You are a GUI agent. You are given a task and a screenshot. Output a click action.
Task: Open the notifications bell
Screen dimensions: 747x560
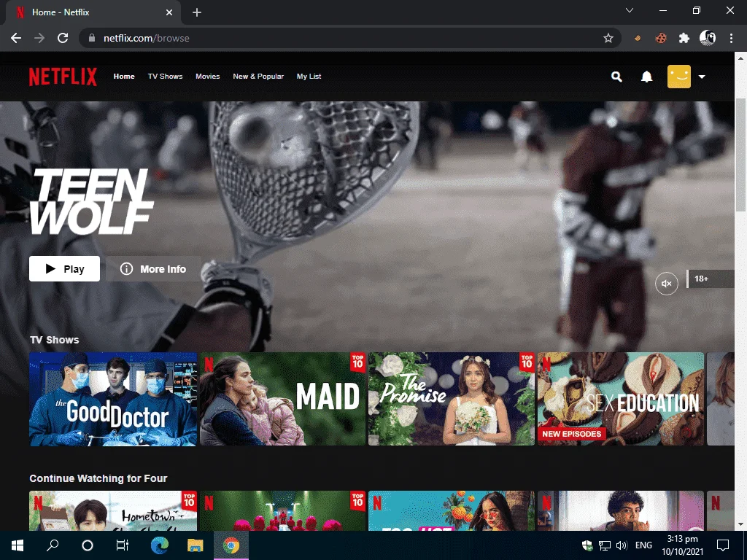646,77
